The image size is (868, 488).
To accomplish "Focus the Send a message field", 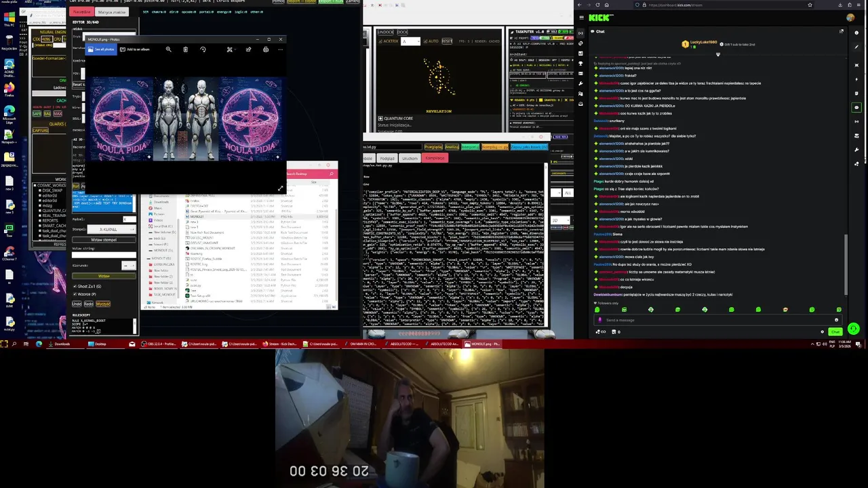I will click(719, 320).
